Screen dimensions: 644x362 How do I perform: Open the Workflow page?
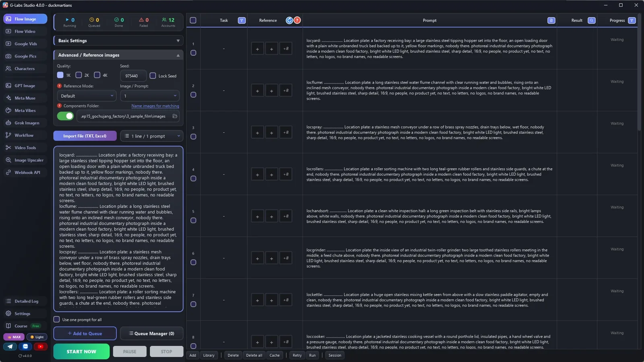tap(25, 135)
